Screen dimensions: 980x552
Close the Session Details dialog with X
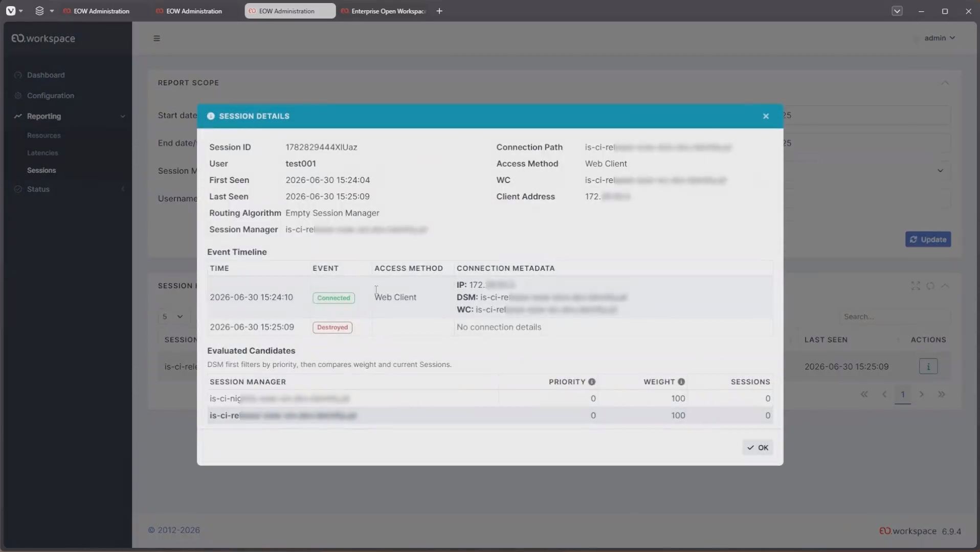766,116
